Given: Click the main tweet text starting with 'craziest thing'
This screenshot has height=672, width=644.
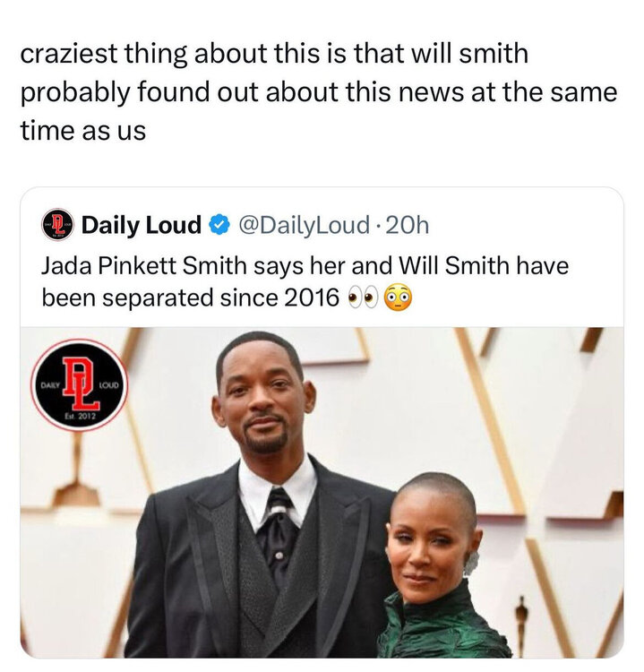Looking at the screenshot, I should tap(319, 91).
